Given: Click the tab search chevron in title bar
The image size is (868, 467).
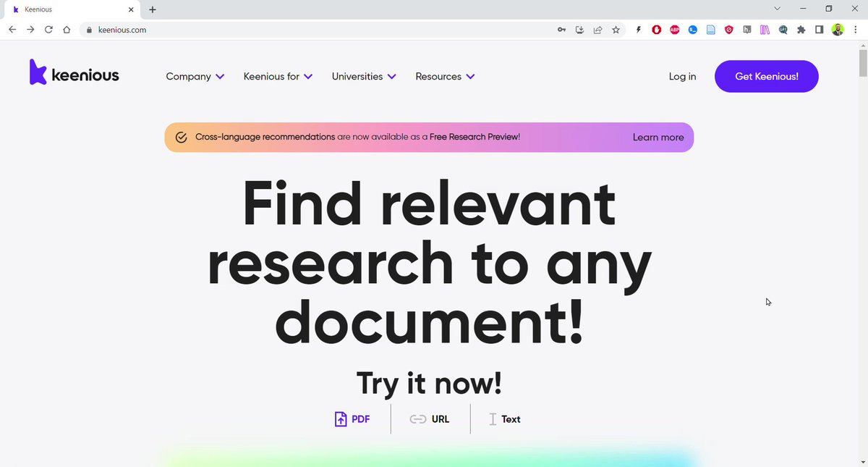Looking at the screenshot, I should tap(778, 9).
